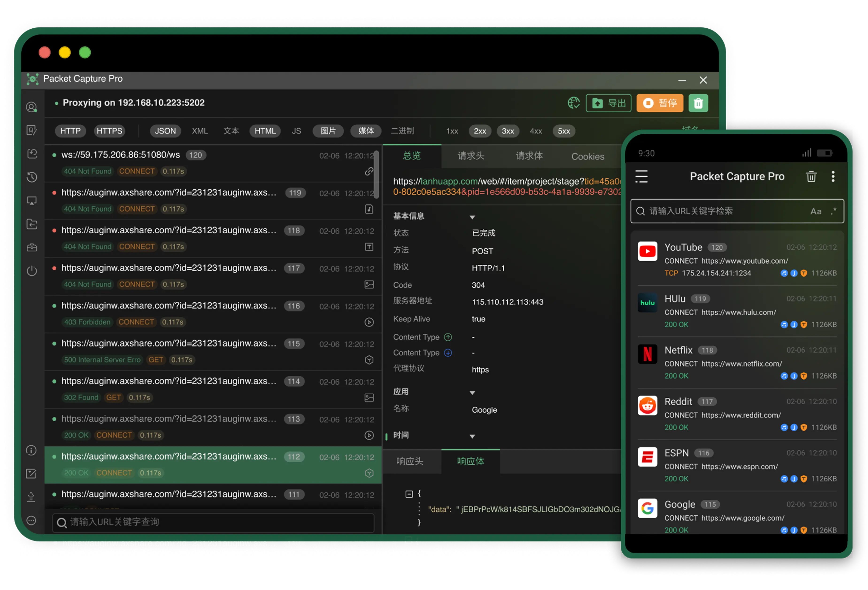Screen dimensions: 868x590
Task: Collapse the 应用 section
Action: click(x=472, y=392)
